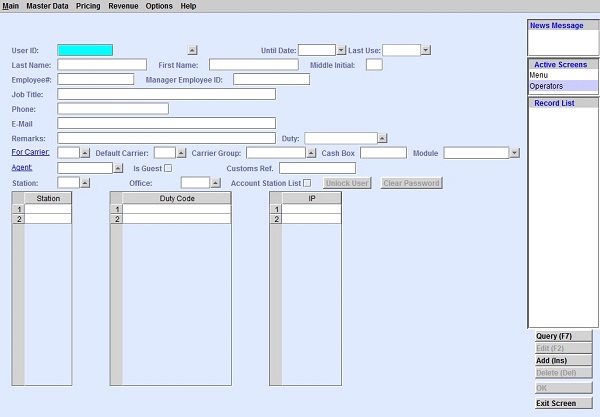Screen dimensions: 600x417
Task: Open the Agent lookup arrow
Action: [x=118, y=168]
